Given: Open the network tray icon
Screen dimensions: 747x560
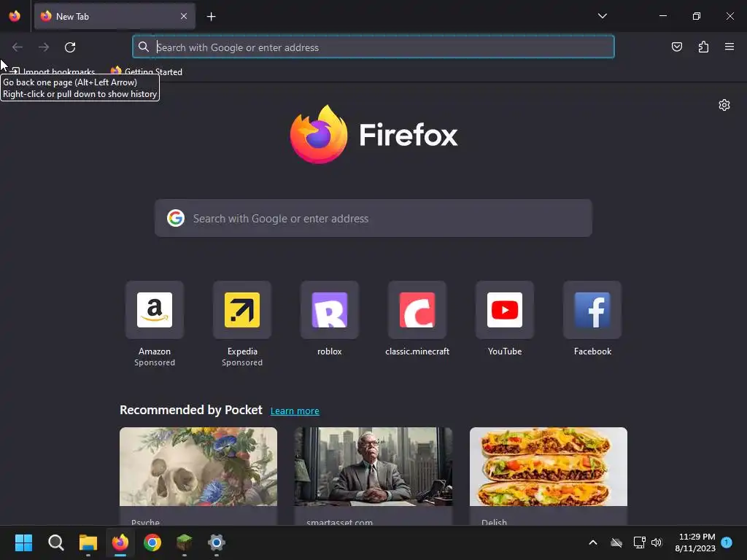Looking at the screenshot, I should coord(639,542).
